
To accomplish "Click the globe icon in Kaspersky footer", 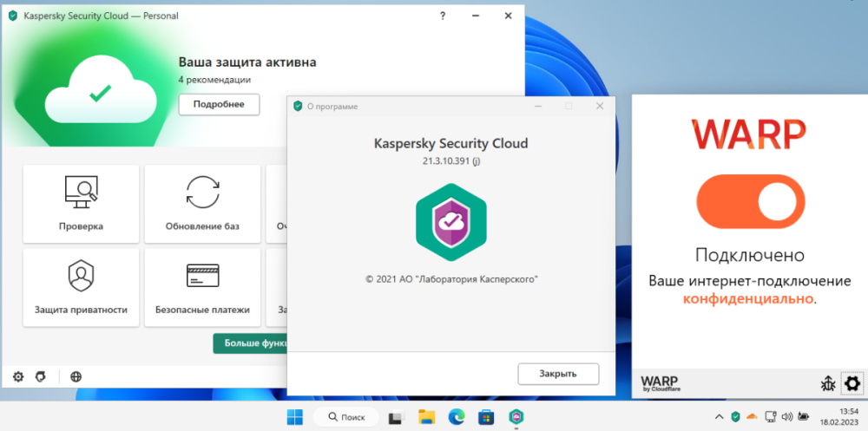I will tap(76, 376).
